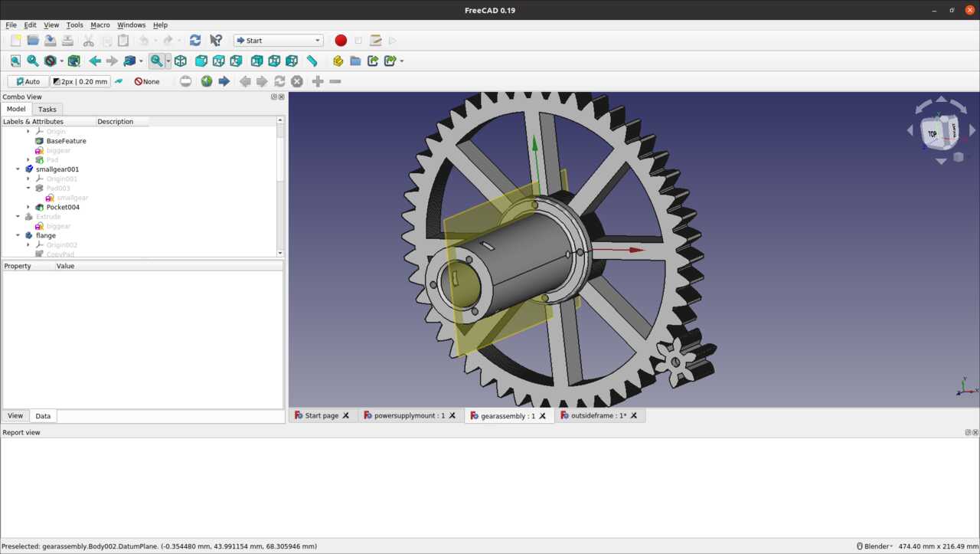Open the zoom tool dropdown arrow
The height and width of the screenshot is (554, 980).
[x=168, y=61]
